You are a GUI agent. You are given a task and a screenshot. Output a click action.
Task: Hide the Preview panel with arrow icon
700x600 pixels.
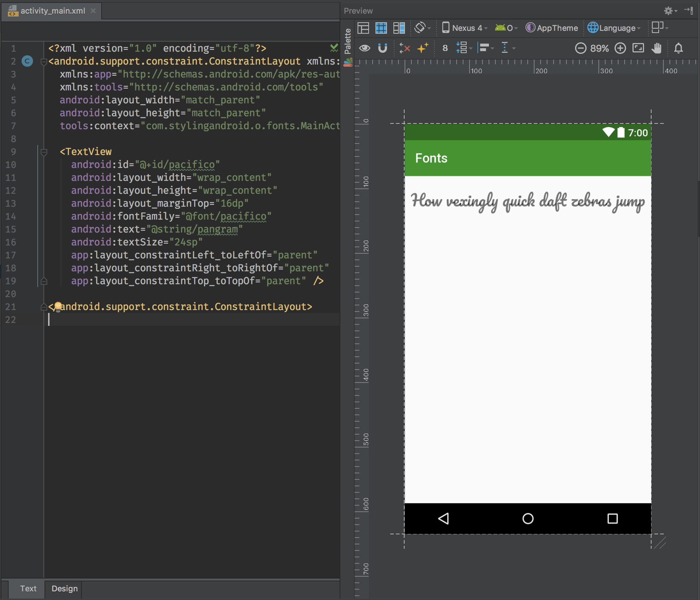click(x=689, y=10)
